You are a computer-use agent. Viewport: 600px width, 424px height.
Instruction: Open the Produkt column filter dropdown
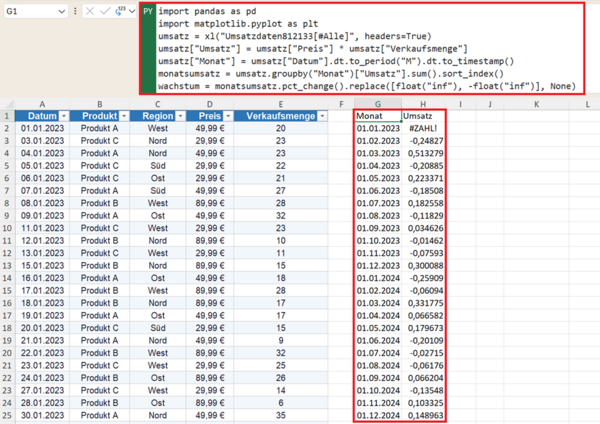pos(124,116)
